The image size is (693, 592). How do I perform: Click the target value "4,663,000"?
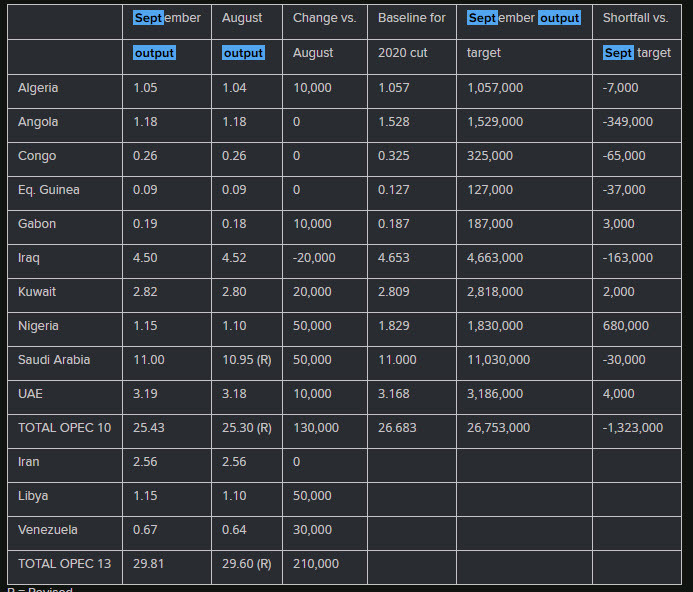click(495, 258)
